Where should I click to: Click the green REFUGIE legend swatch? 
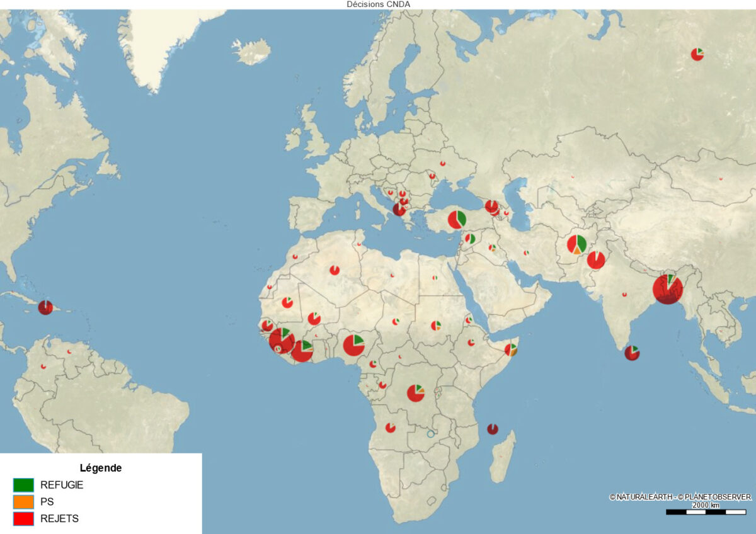23,485
